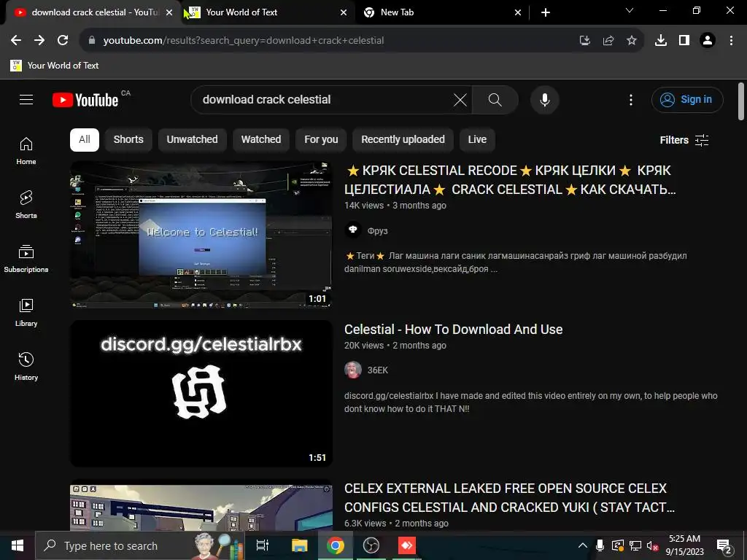Viewport: 747px width, 560px height.
Task: Switch to the New Tab tab
Action: (x=442, y=12)
